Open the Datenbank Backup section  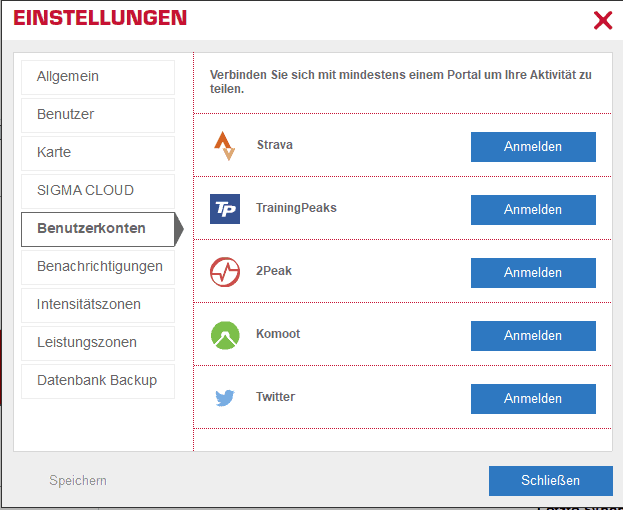pyautogui.click(x=98, y=381)
